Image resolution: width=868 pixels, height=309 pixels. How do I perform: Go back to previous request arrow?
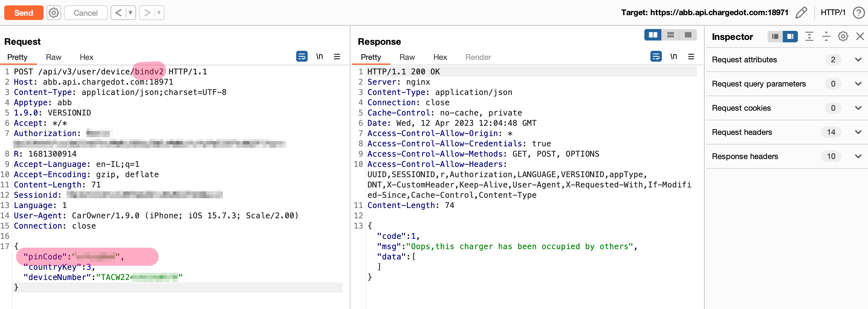pos(118,13)
